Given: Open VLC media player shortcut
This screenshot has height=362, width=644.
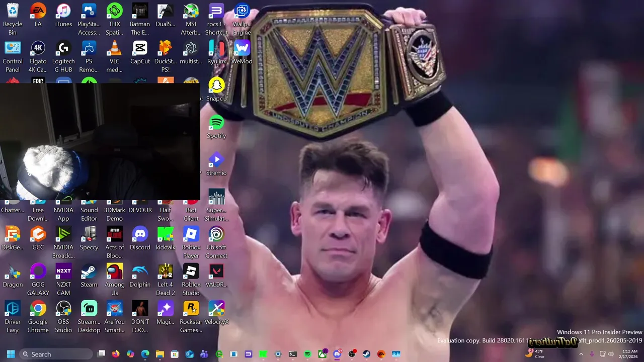Looking at the screenshot, I should click(114, 56).
